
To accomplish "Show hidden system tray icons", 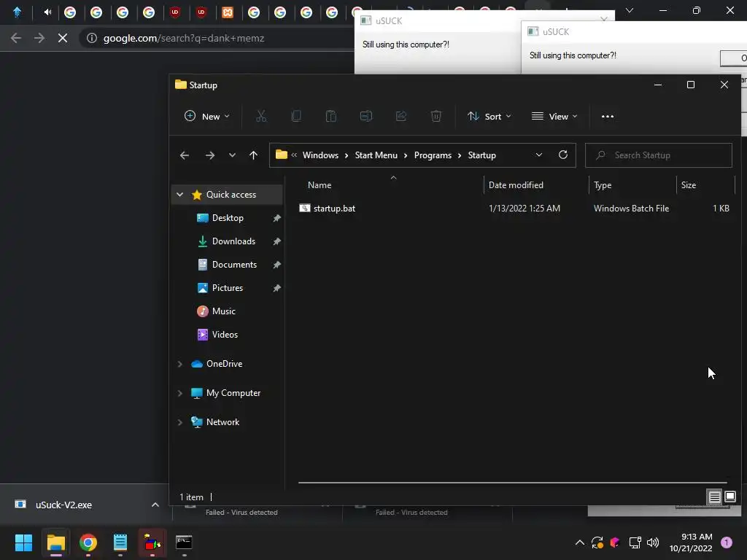I will click(x=580, y=542).
